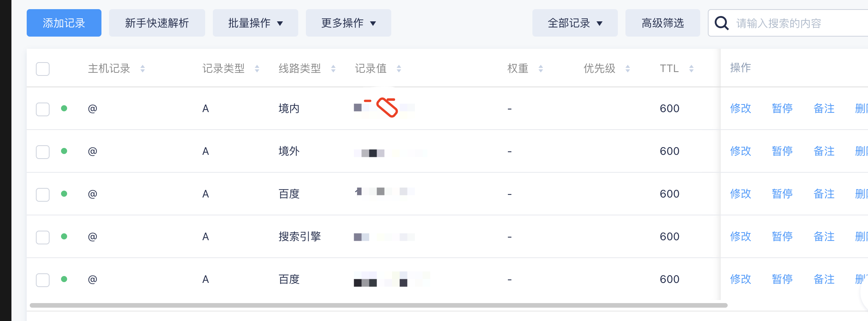The image size is (868, 321).
Task: Check the 境内 record row checkbox
Action: click(x=43, y=109)
